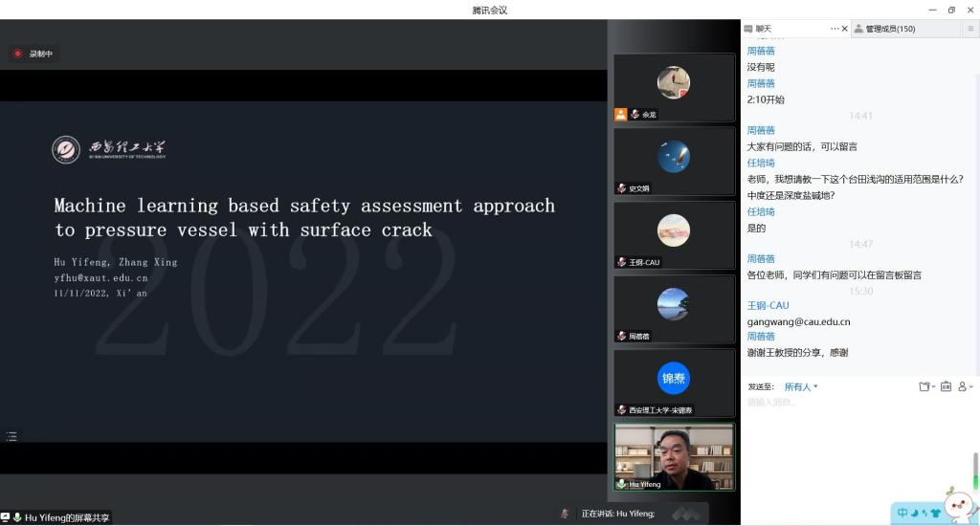Click the red envelope icon in chat toolbar

coord(946,386)
